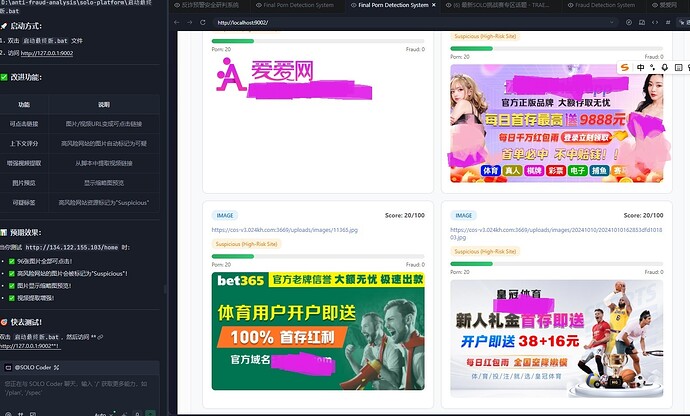Screen dimensions: 690x416
Task: Click the progress bar on 11365.jpg card
Action: [318, 256]
